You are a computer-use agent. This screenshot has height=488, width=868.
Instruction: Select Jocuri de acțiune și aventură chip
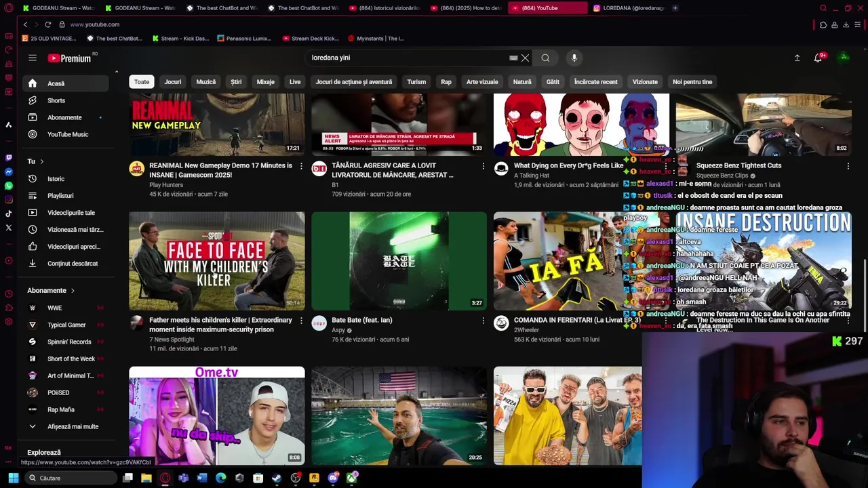[x=354, y=82]
